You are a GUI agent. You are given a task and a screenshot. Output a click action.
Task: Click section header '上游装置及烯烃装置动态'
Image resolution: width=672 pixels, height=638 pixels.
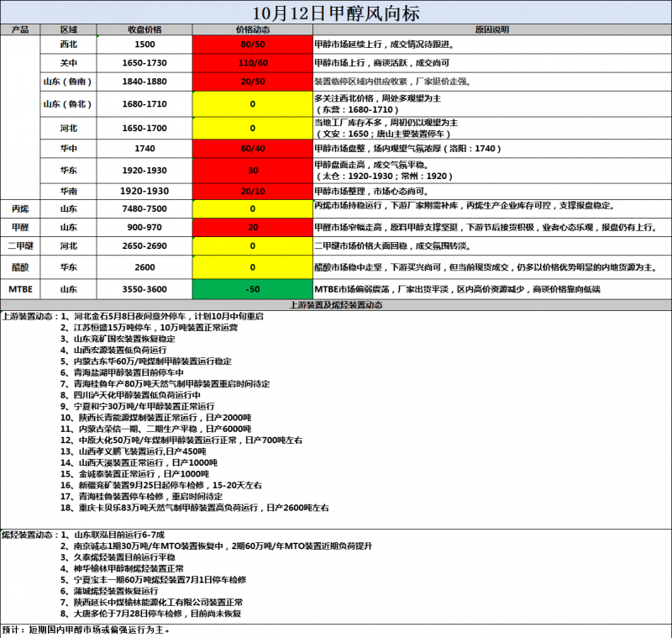click(336, 305)
